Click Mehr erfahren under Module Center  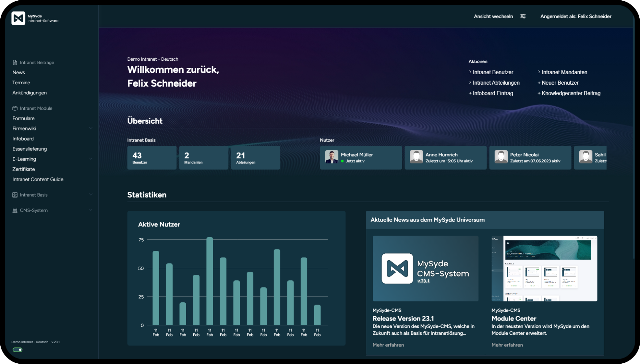pos(507,345)
